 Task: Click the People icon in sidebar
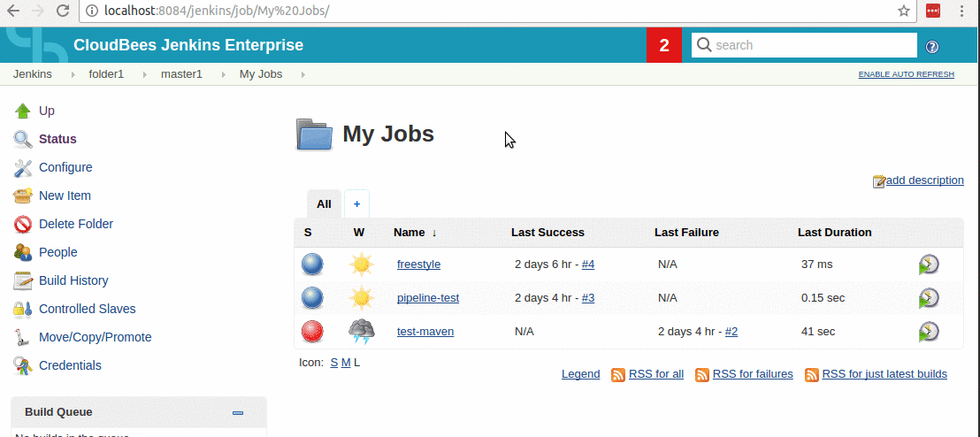click(x=23, y=253)
